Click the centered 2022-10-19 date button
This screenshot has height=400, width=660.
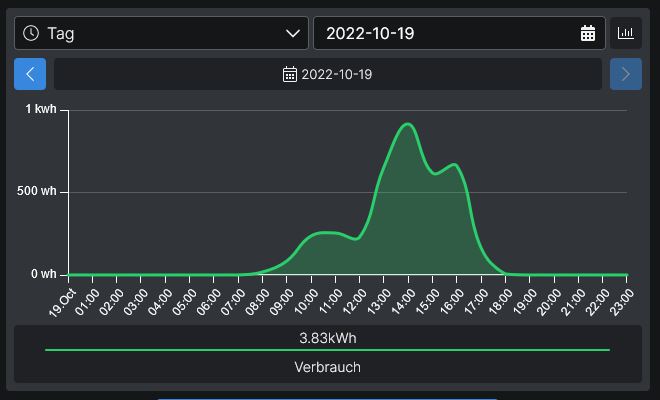(328, 74)
